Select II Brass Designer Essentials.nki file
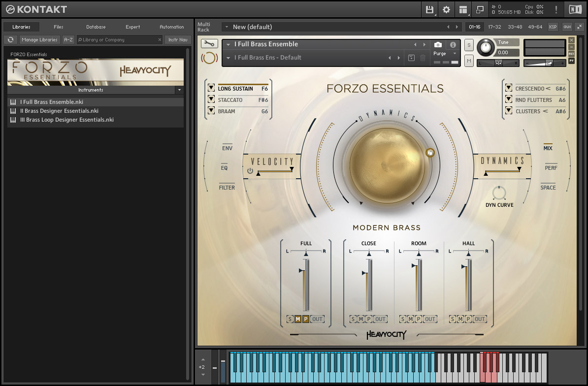The width and height of the screenshot is (588, 386). 59,111
